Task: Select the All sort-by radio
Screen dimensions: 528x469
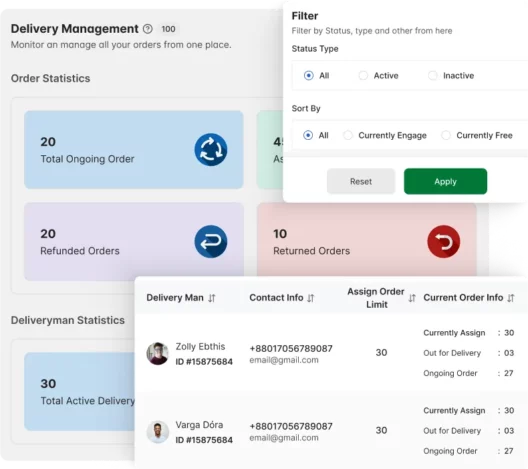Action: point(308,135)
